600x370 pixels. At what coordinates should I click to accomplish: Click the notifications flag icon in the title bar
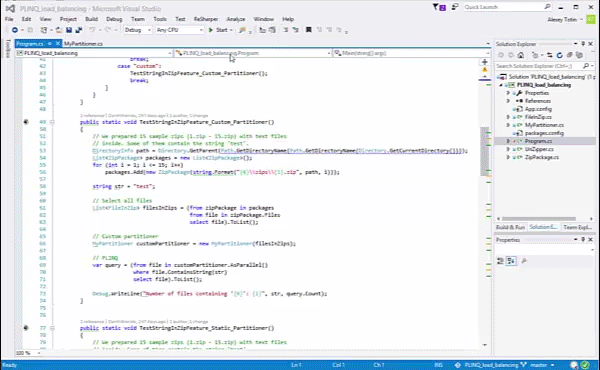coord(439,7)
